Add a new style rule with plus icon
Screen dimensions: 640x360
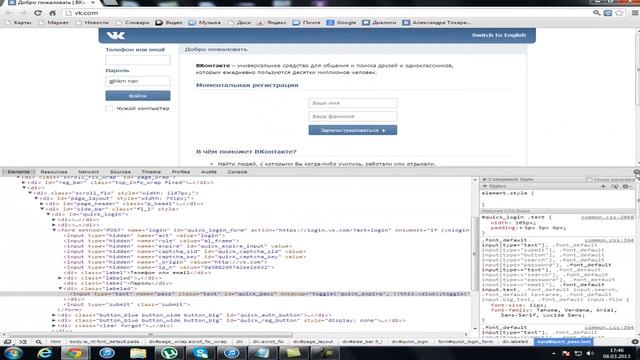tap(603, 187)
